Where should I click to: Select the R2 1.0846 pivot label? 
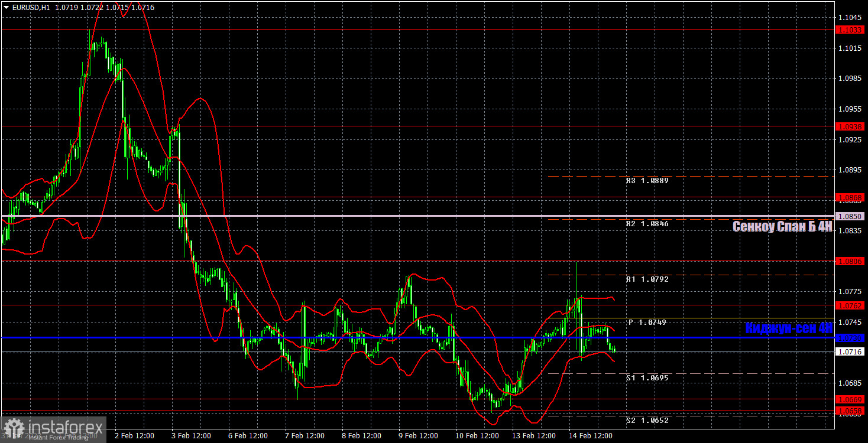(647, 224)
